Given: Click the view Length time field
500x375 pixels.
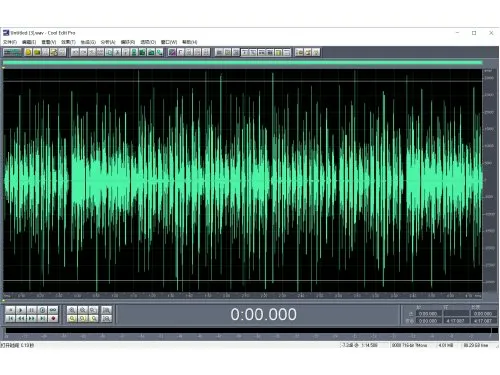Looking at the screenshot, I should [x=482, y=321].
